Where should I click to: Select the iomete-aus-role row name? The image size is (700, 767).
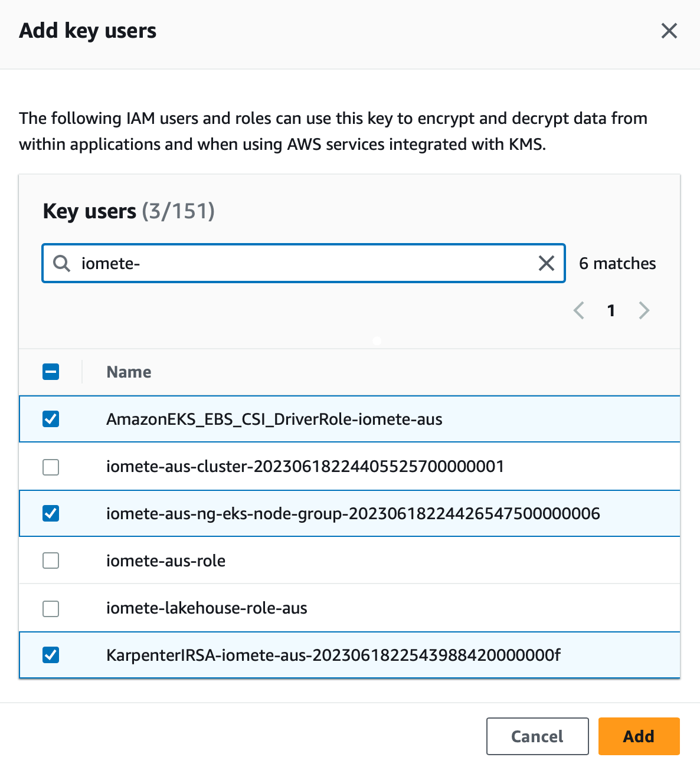[166, 560]
